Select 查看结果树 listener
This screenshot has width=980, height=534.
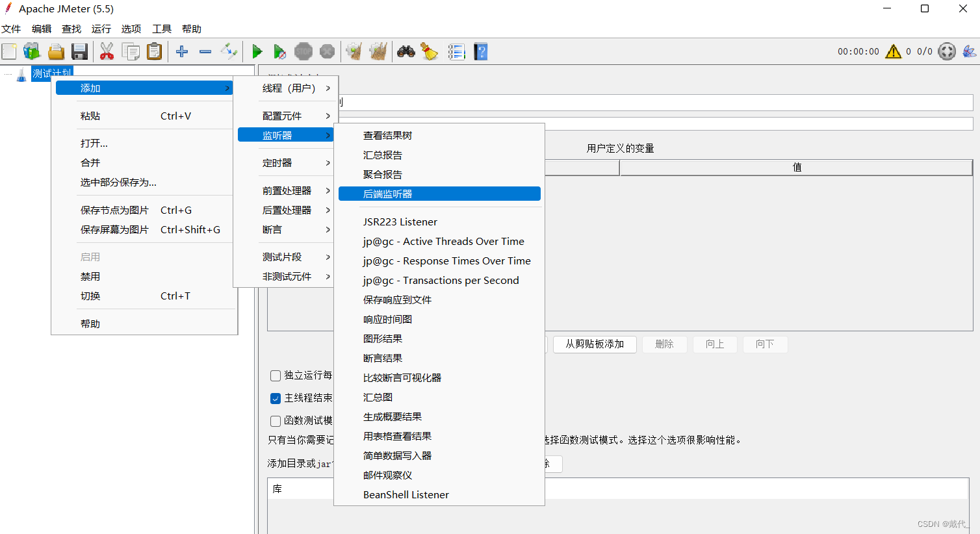point(439,135)
